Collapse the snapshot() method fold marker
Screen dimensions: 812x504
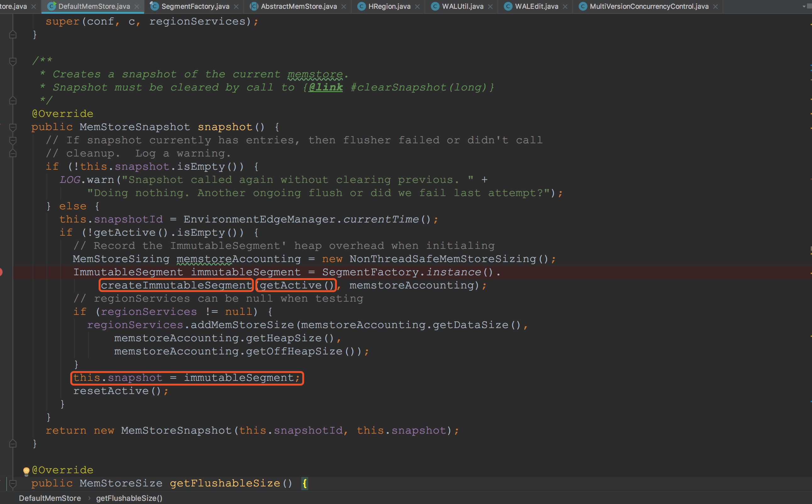point(13,127)
